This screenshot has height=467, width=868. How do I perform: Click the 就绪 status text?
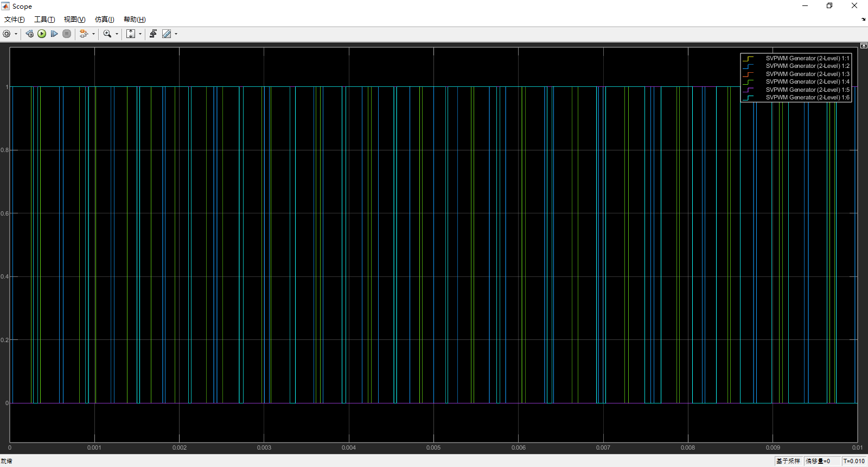tap(7, 461)
